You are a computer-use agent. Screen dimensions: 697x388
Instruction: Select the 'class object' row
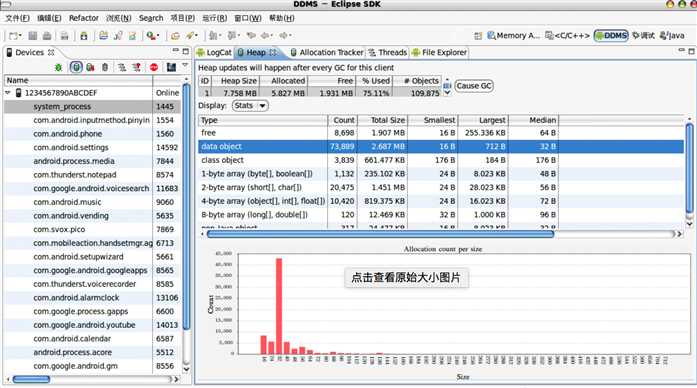(441, 160)
